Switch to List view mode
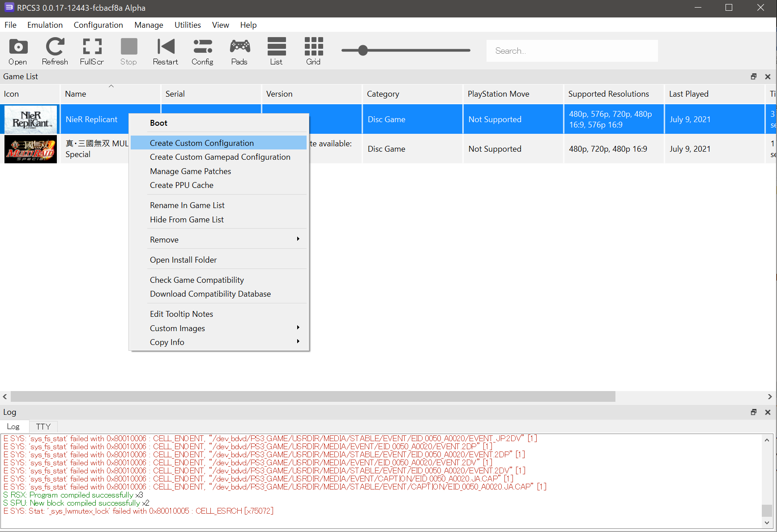Image resolution: width=777 pixels, height=532 pixels. [276, 51]
